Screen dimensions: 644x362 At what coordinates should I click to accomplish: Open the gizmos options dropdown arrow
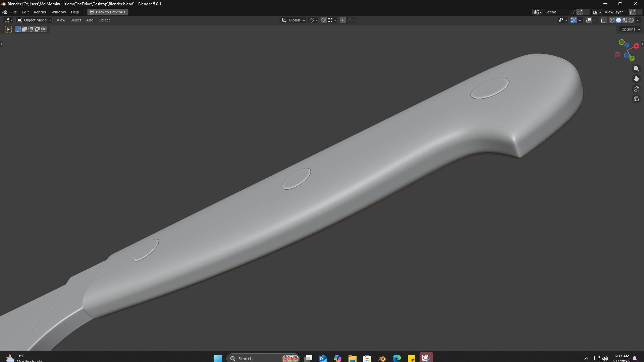tap(580, 20)
